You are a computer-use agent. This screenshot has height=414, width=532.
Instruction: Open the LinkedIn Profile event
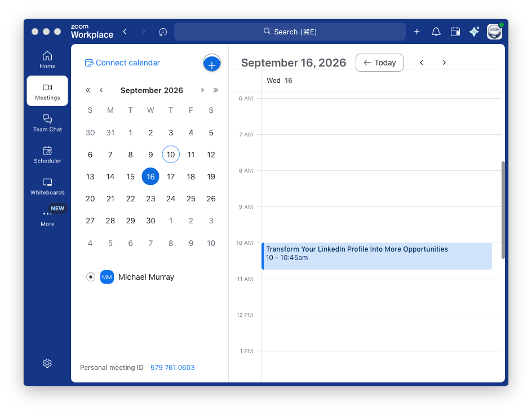376,256
